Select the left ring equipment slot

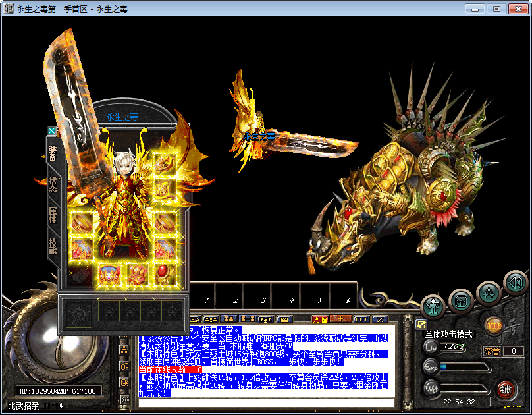tap(82, 249)
